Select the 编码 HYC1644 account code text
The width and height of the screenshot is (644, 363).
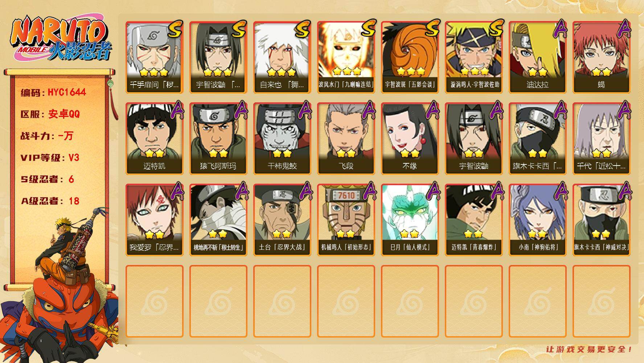click(x=53, y=92)
